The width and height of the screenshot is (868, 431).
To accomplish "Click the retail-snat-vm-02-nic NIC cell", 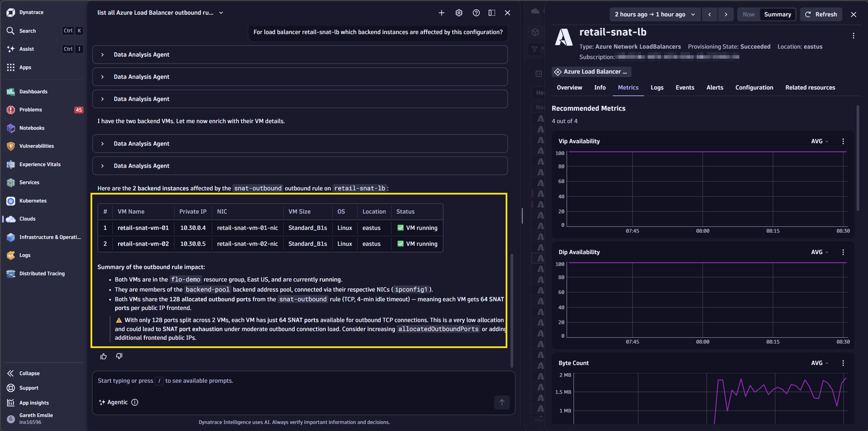I will [247, 244].
